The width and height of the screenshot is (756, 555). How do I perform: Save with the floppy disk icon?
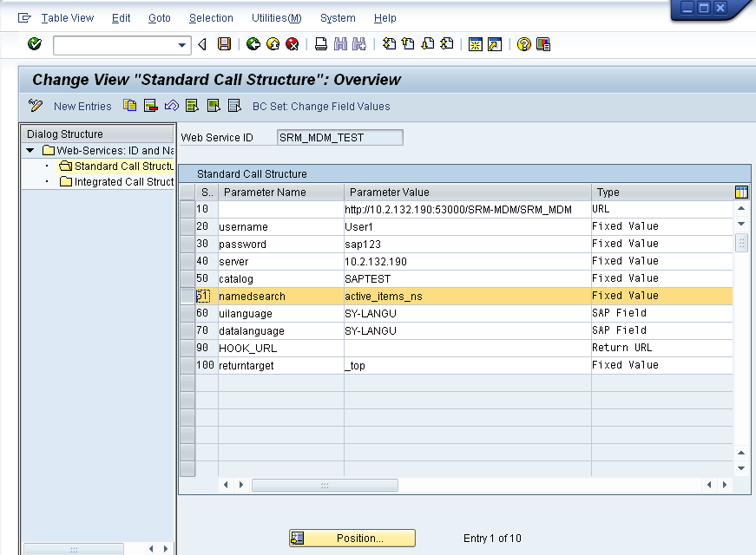pyautogui.click(x=224, y=44)
